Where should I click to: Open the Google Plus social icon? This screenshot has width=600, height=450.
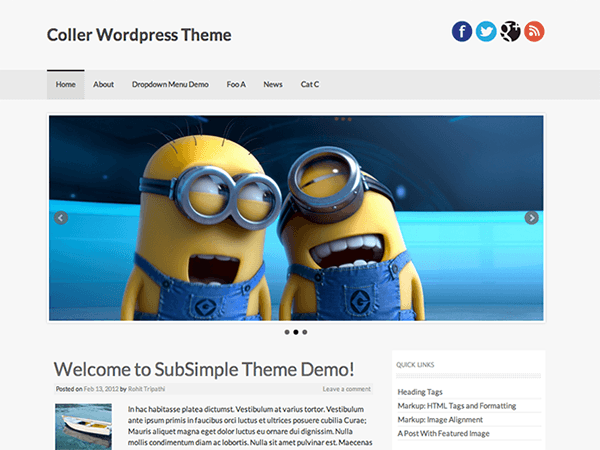tap(510, 31)
